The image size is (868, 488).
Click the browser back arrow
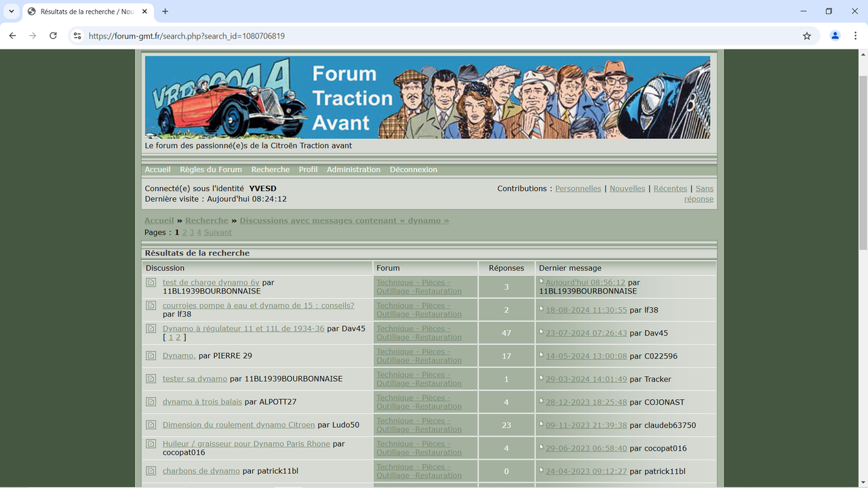12,36
